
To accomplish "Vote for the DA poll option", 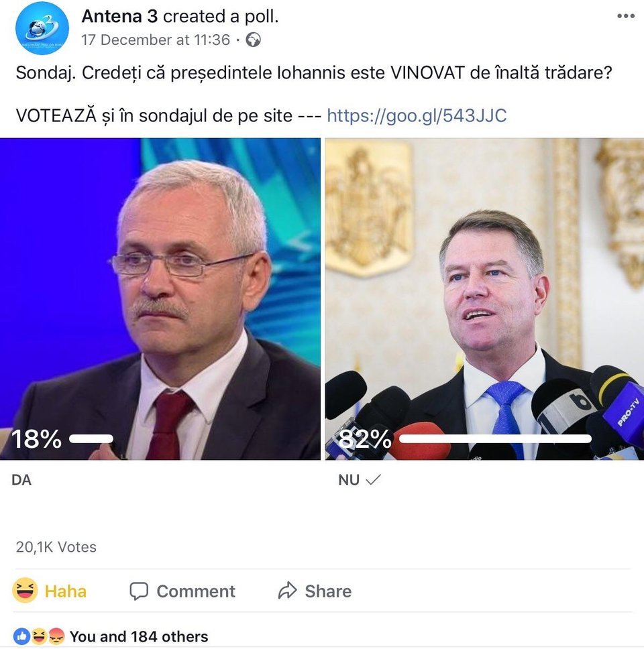I will [21, 480].
